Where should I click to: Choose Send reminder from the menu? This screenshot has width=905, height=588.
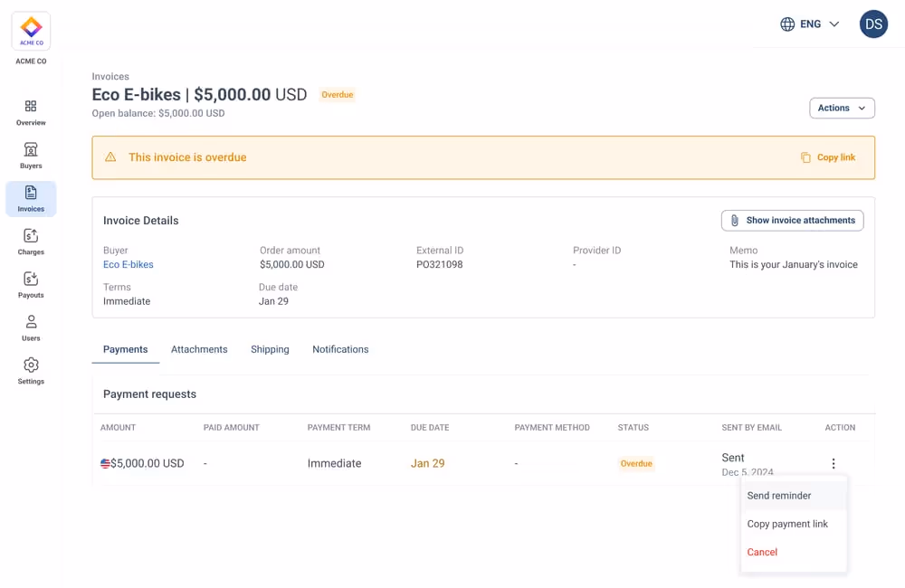click(x=779, y=496)
